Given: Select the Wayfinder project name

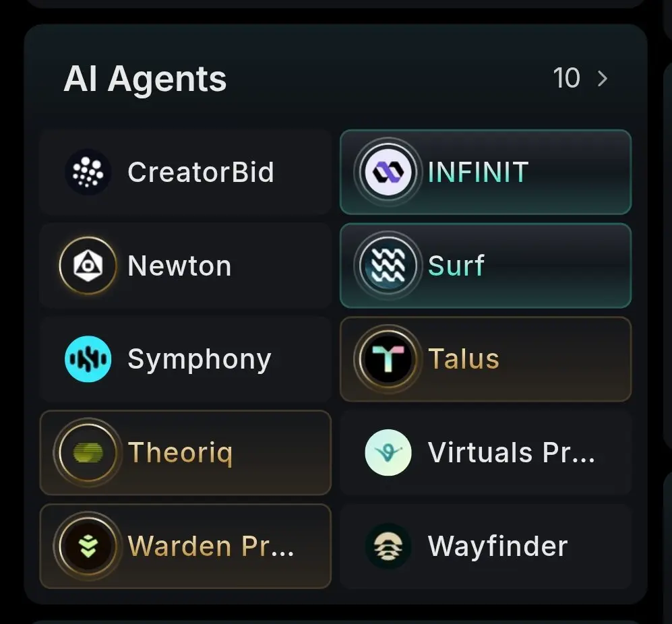Looking at the screenshot, I should pyautogui.click(x=497, y=547).
